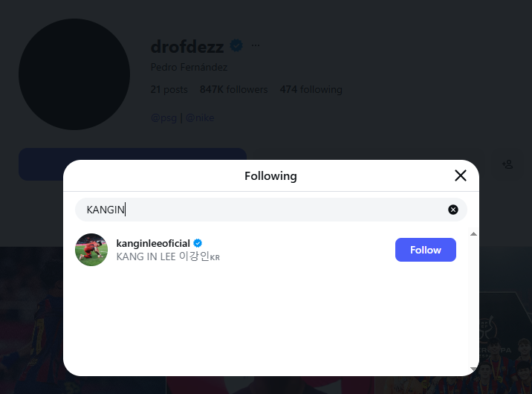Follow kanginleeoficial
The width and height of the screenshot is (532, 394).
click(x=425, y=250)
